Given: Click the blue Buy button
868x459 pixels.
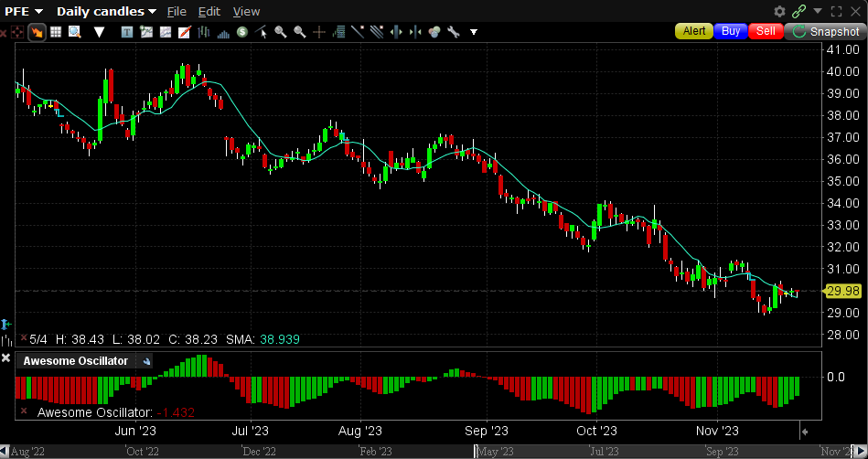Looking at the screenshot, I should pyautogui.click(x=731, y=31).
